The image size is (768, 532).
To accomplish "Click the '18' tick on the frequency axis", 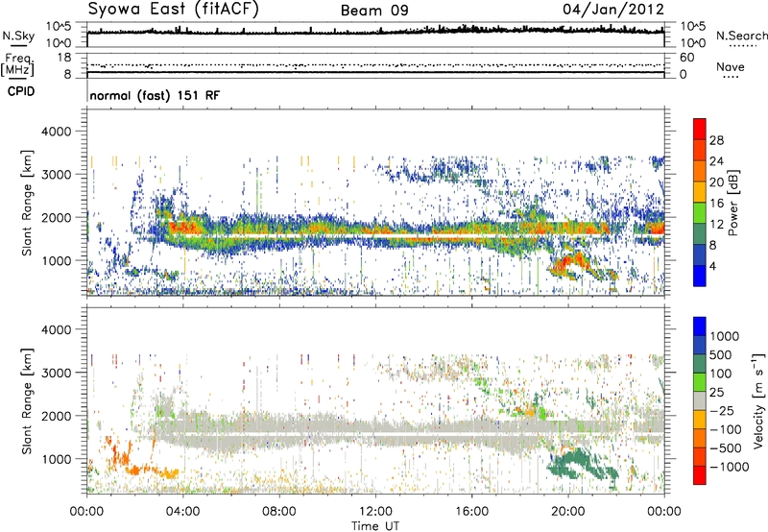I will tap(64, 58).
